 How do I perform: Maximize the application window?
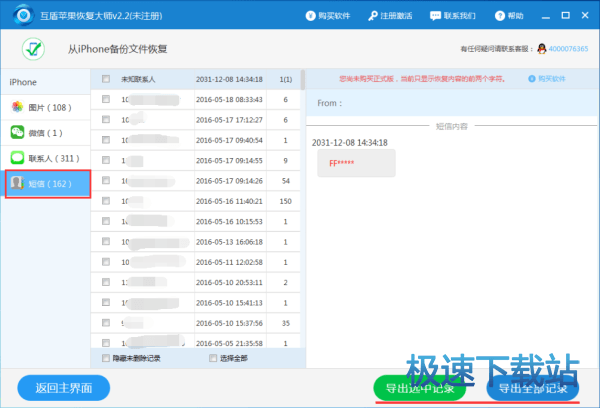[x=566, y=15]
